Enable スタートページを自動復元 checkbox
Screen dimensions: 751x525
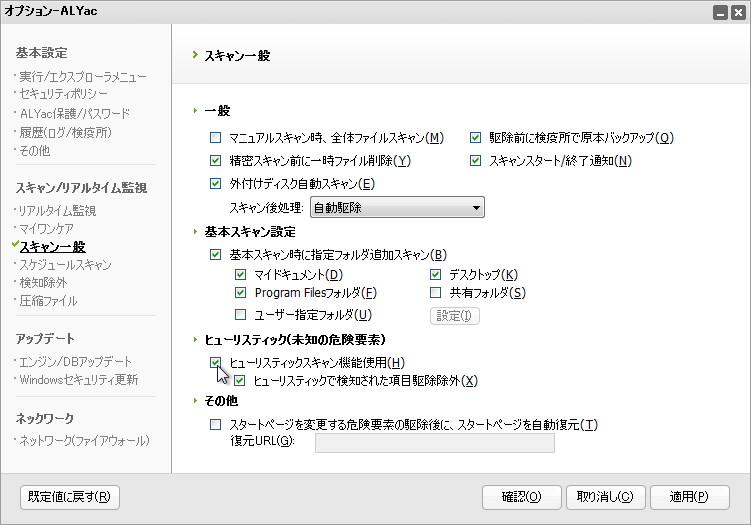coord(216,424)
